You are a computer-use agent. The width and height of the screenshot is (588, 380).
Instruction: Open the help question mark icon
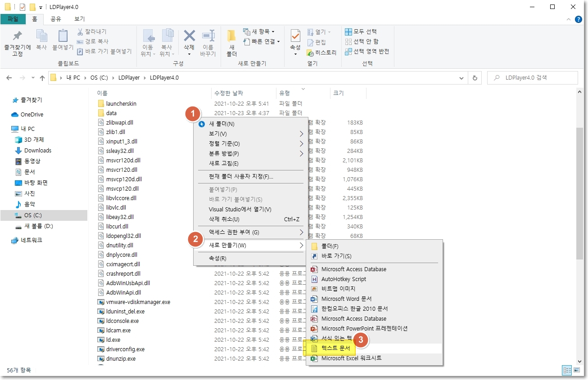coord(578,19)
